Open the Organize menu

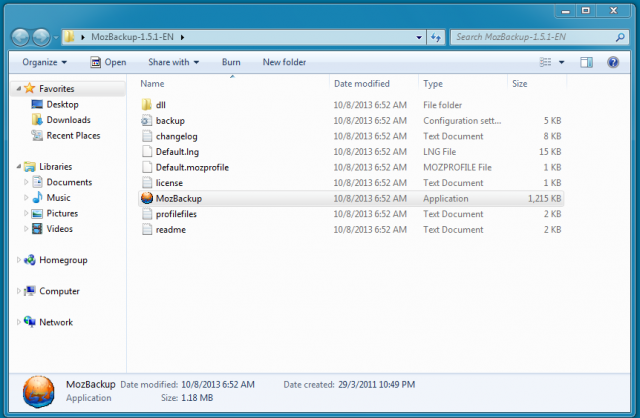coord(44,62)
